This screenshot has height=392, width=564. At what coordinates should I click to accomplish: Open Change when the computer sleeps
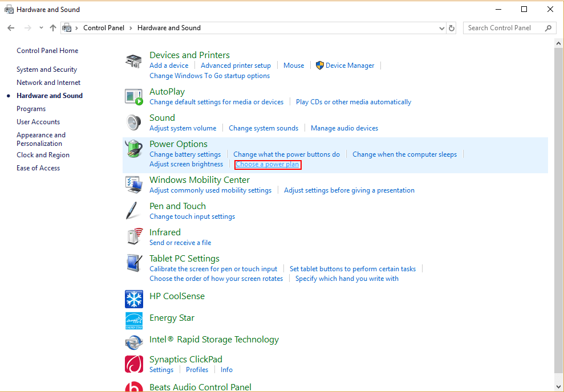(x=404, y=154)
